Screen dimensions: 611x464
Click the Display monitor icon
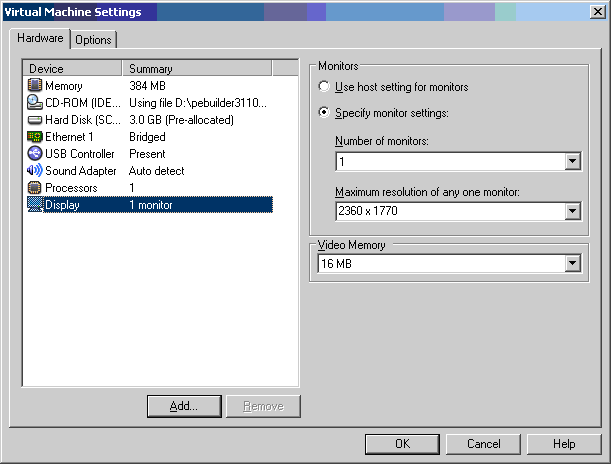[35, 205]
